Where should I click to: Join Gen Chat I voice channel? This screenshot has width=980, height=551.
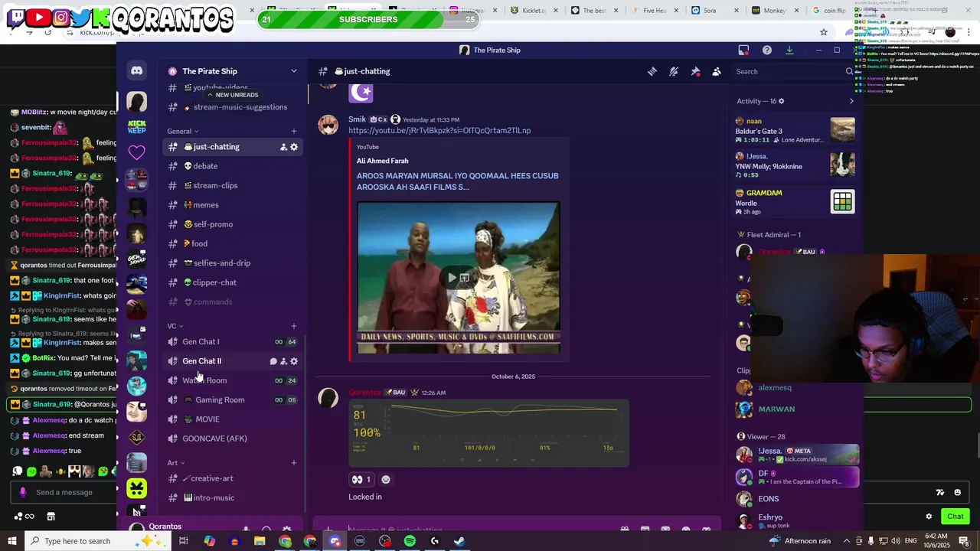click(x=232, y=342)
